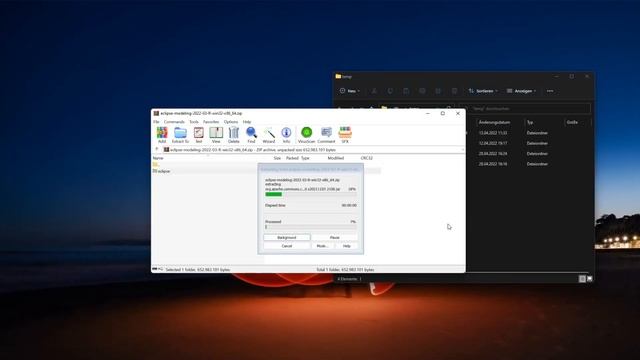This screenshot has width=640, height=360.
Task: Open the Tools menu
Action: (x=194, y=122)
